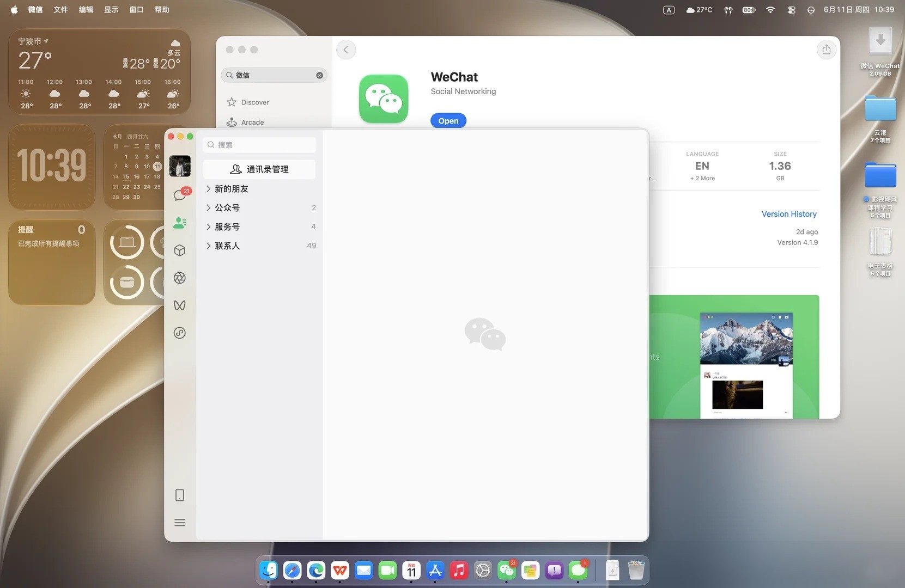Open FaceTime from the Dock

[x=387, y=570]
